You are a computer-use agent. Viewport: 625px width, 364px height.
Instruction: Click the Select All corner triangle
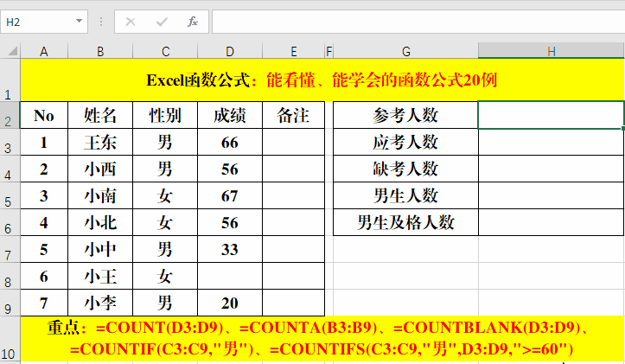click(12, 51)
